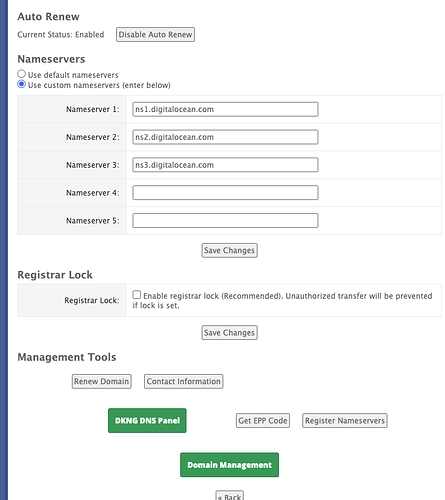Screen dimensions: 445x500
Task: Save Changes under the Nameservers section
Action: [x=229, y=250]
